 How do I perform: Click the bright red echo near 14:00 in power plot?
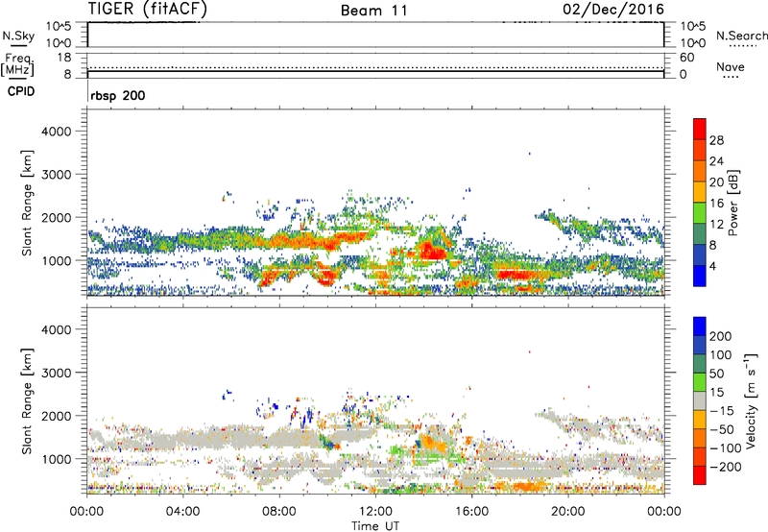(x=432, y=251)
